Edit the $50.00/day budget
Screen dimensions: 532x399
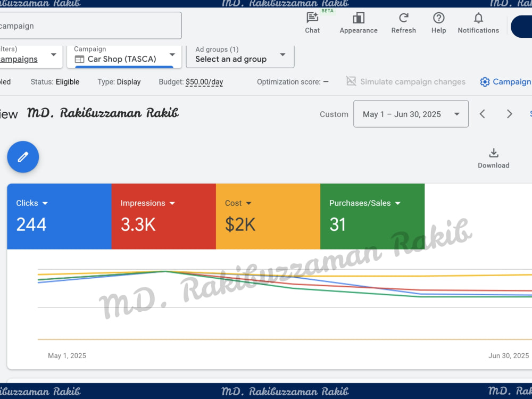(204, 82)
